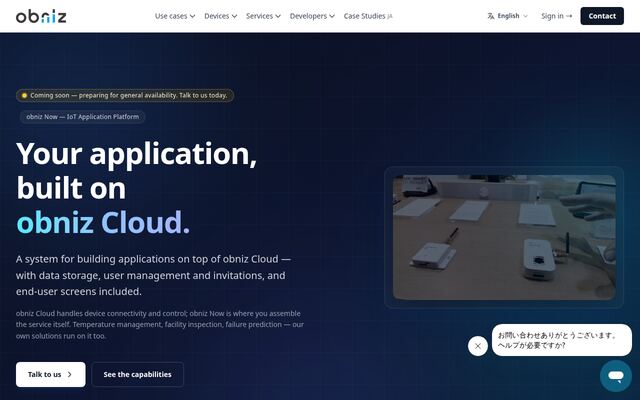Open the chat widget bubble icon
640x400 pixels.
616,376
